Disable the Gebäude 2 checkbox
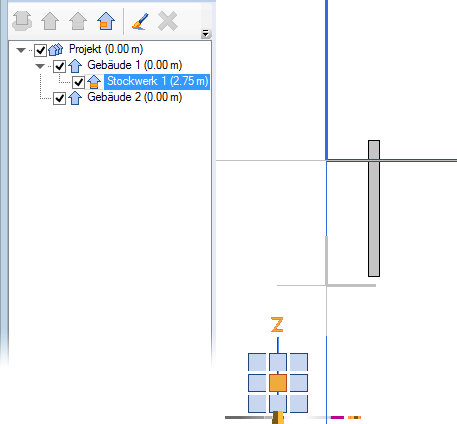Screen dimensions: 457x424 [59, 98]
